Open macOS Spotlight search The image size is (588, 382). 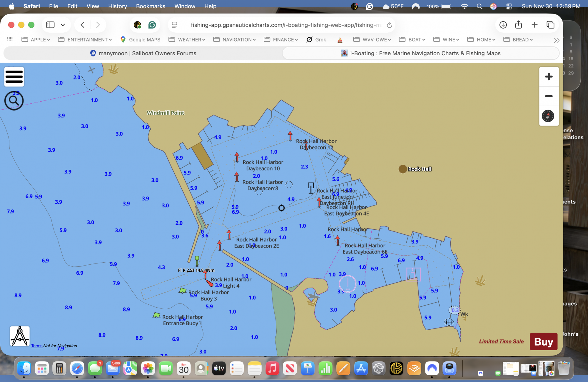[x=479, y=6]
